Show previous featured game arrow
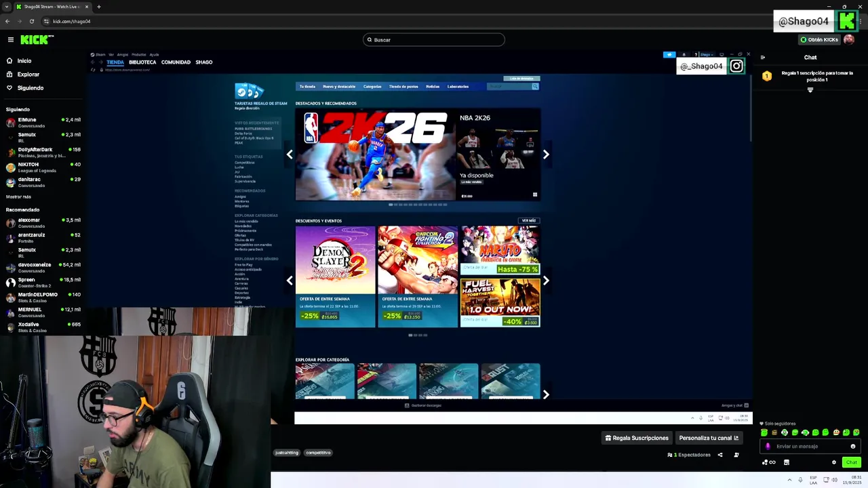The height and width of the screenshot is (488, 868). [x=290, y=155]
